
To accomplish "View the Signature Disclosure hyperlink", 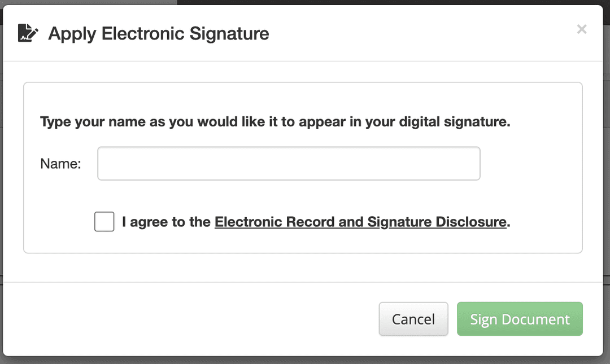I will coord(360,222).
